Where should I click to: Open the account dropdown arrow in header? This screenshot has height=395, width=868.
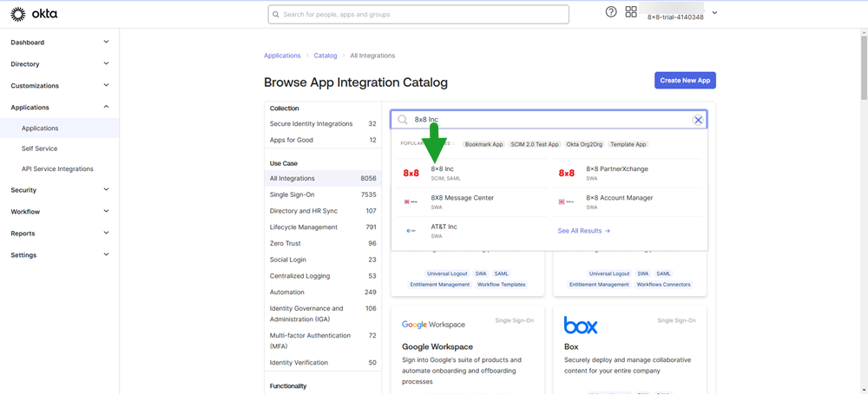click(714, 13)
